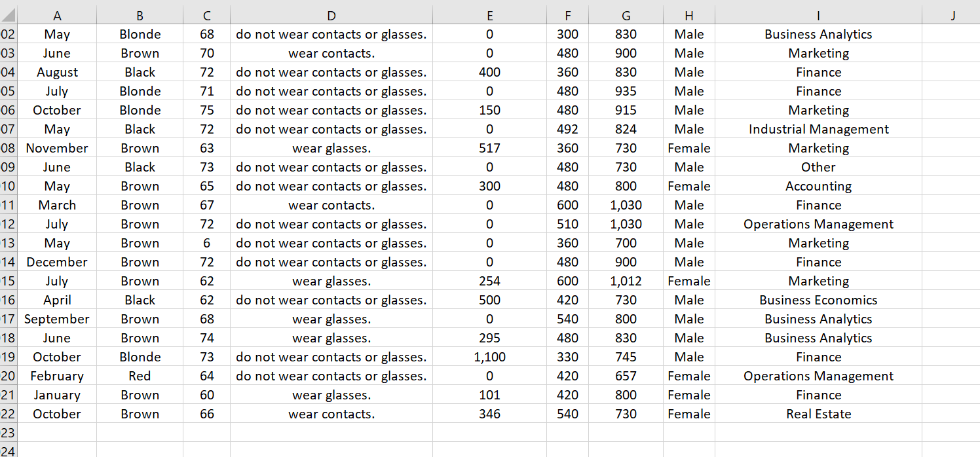Select the Other major cell
Screen dimensions: 980x457
818,167
